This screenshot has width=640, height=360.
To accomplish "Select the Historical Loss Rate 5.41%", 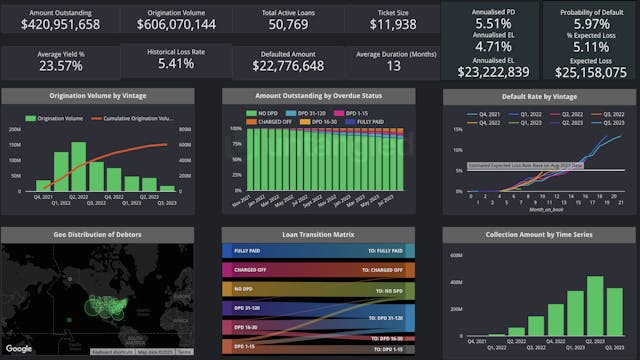I will [176, 64].
